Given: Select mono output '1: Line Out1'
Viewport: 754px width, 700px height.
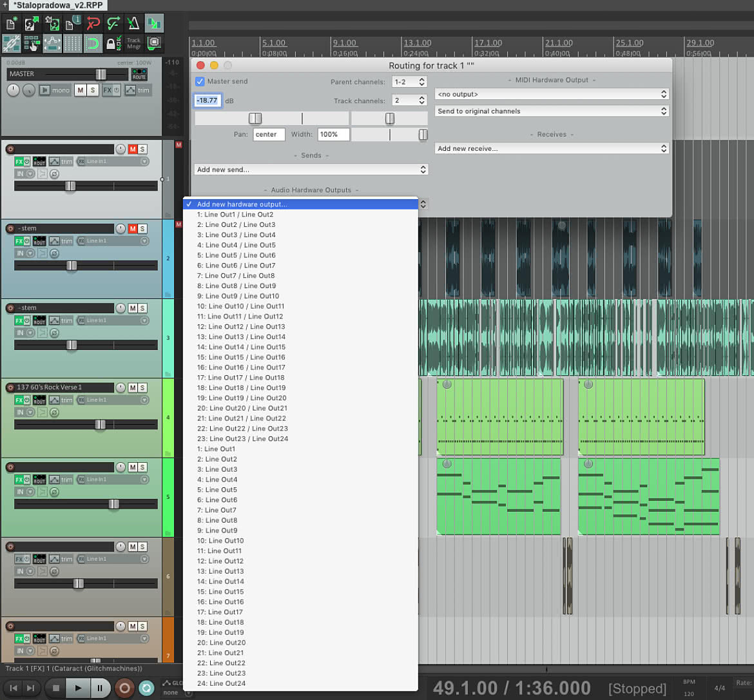Looking at the screenshot, I should coord(300,449).
